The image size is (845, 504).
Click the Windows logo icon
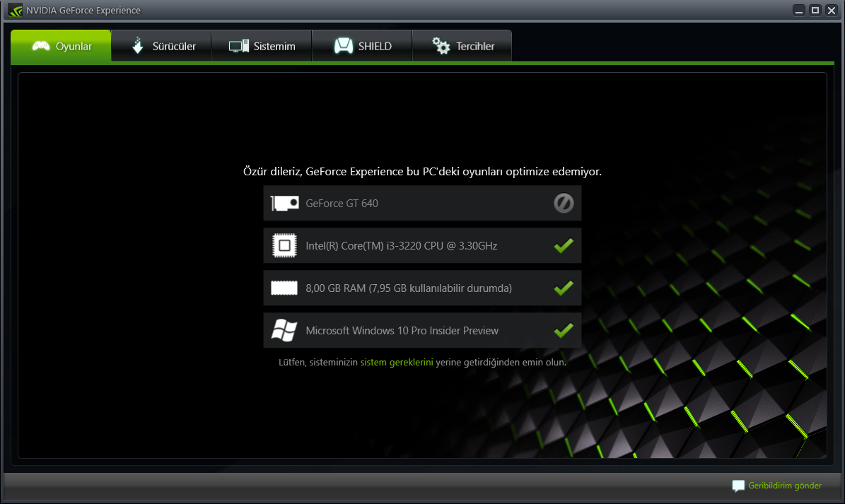click(284, 330)
